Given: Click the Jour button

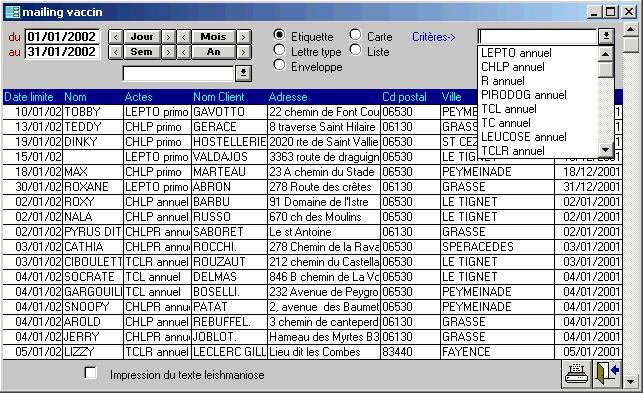Looking at the screenshot, I should [142, 37].
